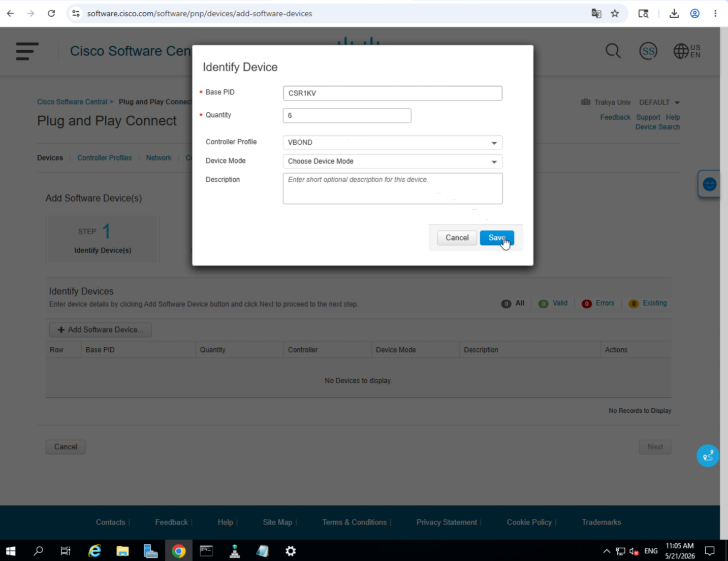Open footer Site Map link
This screenshot has height=561, width=728.
(277, 522)
